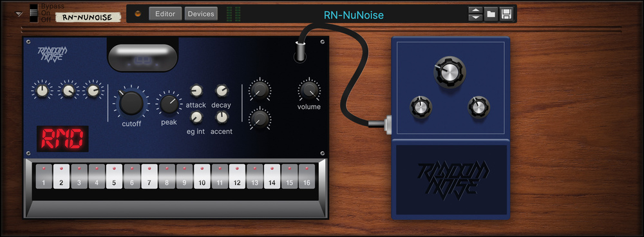Image resolution: width=644 pixels, height=237 pixels.
Task: Click the lower-left knob on the blue pedal
Action: [421, 107]
